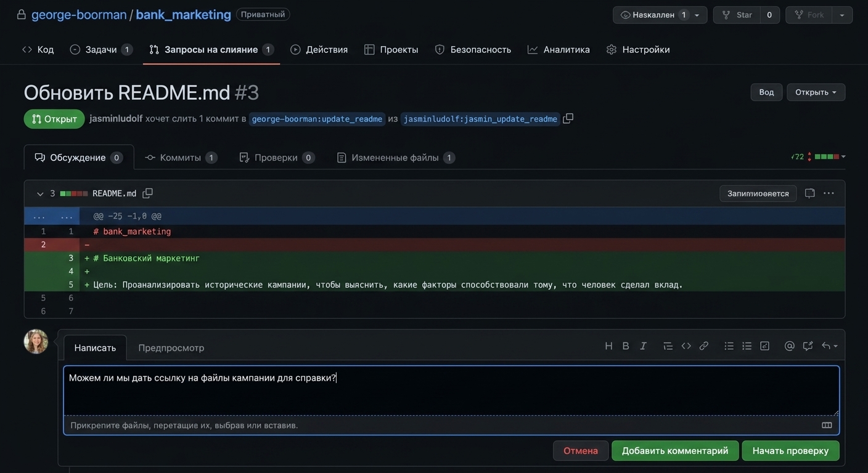Viewport: 868px width, 473px height.
Task: Open saved replies arrow icon
Action: [830, 346]
